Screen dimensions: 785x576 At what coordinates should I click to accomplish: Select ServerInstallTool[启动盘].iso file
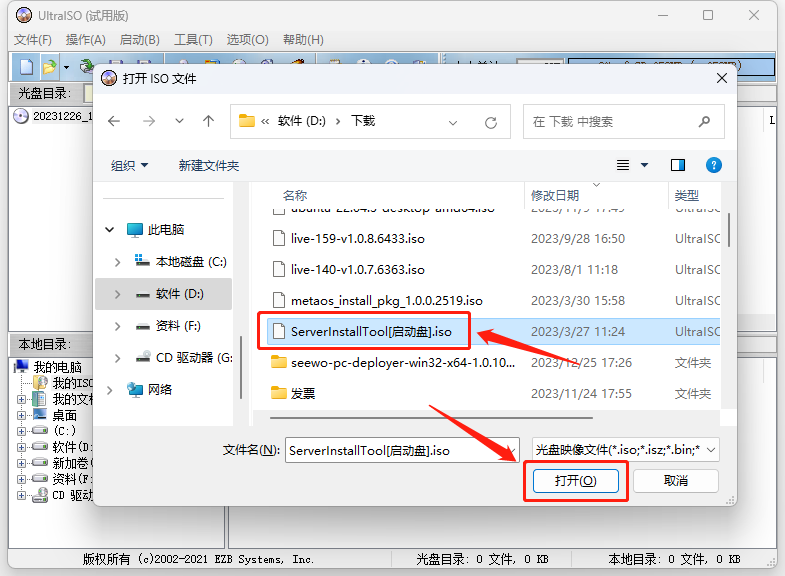370,331
